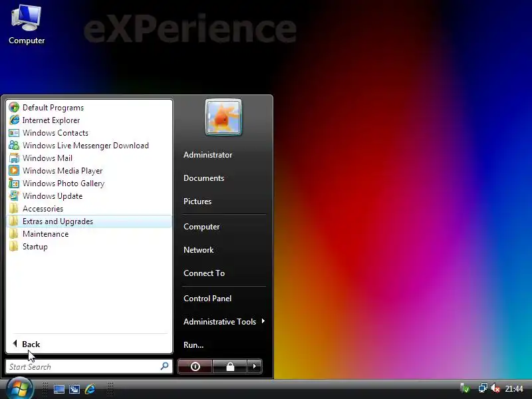This screenshot has width=532, height=399.
Task: Expand the Maintenance folder
Action: coord(89,234)
